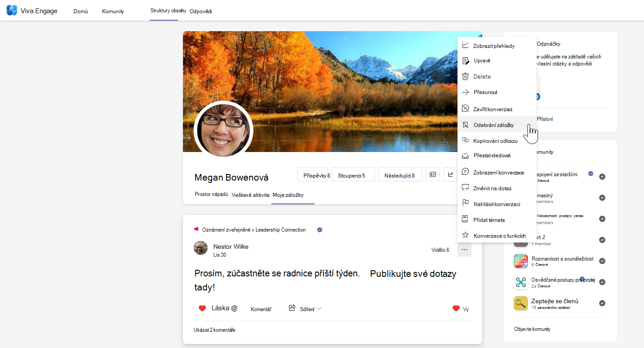Click the Stoupenci 5 button
The width and height of the screenshot is (644, 348).
[x=353, y=175]
